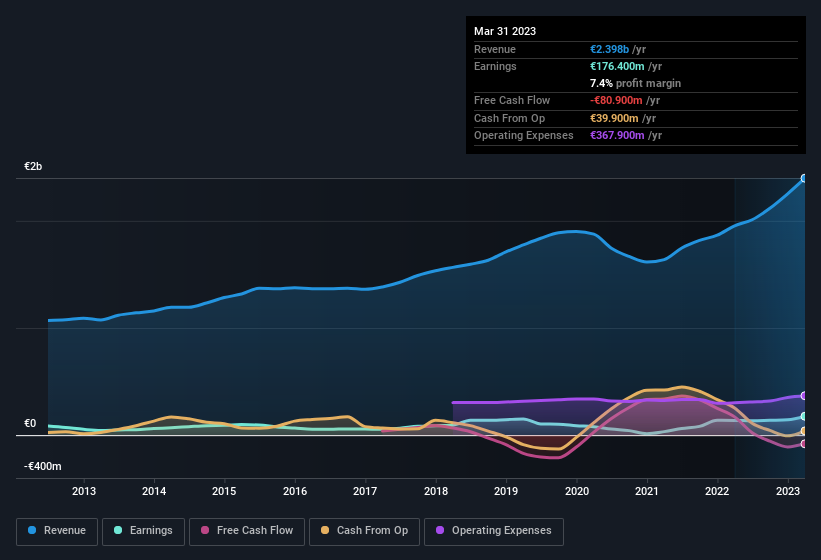Click the -€400m y-axis label
Viewport: 821px width, 560px height.
tap(42, 466)
